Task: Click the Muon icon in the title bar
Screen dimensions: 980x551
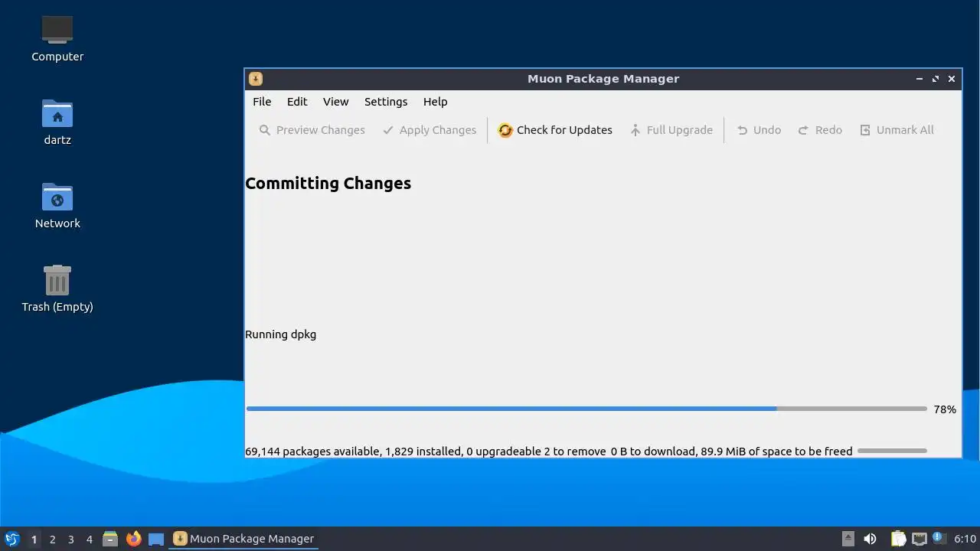Action: click(256, 79)
